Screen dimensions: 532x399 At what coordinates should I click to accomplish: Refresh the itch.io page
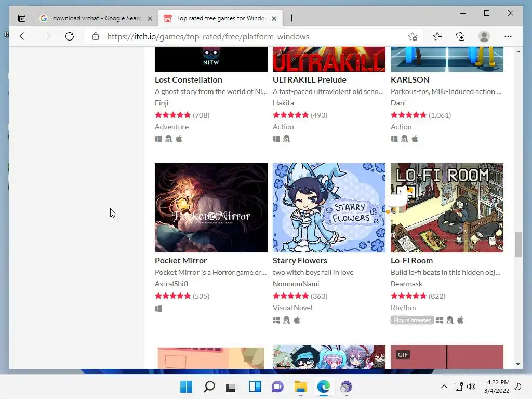[x=70, y=36]
